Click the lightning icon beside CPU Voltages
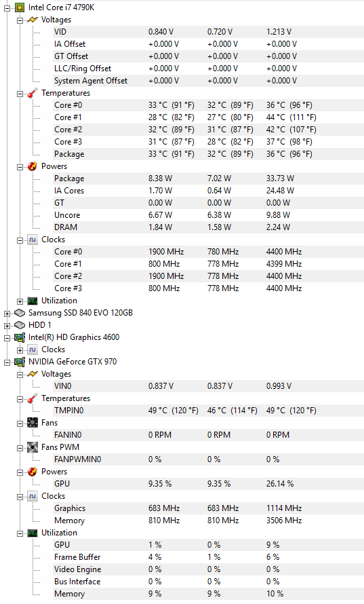This screenshot has height=604, width=364. pos(33,20)
